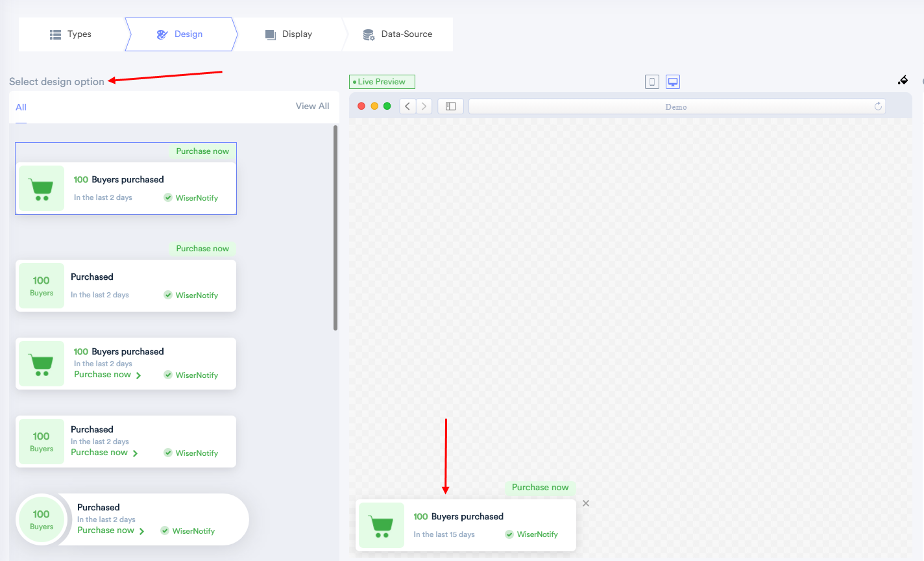Select second design with 100 Buyers box
924x561 pixels.
[x=126, y=286]
